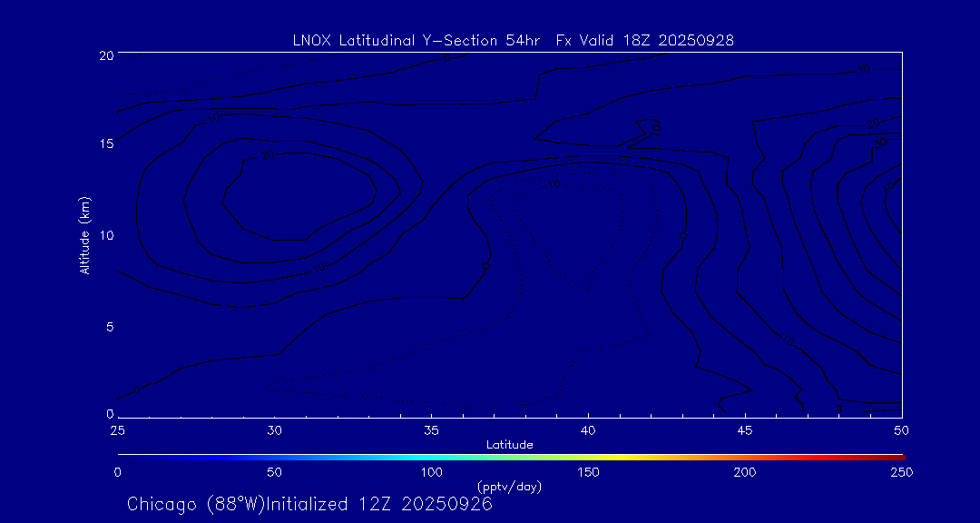Click latitude axis tick label 40

(588, 429)
